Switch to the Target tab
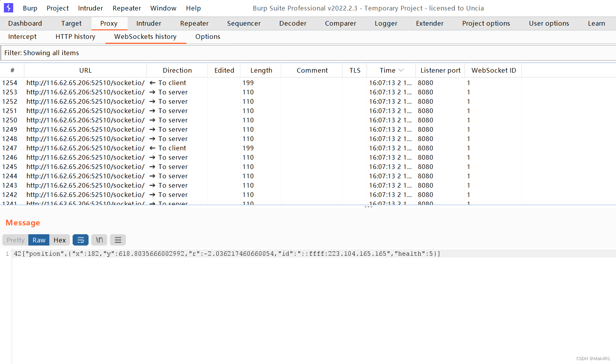 coord(71,23)
